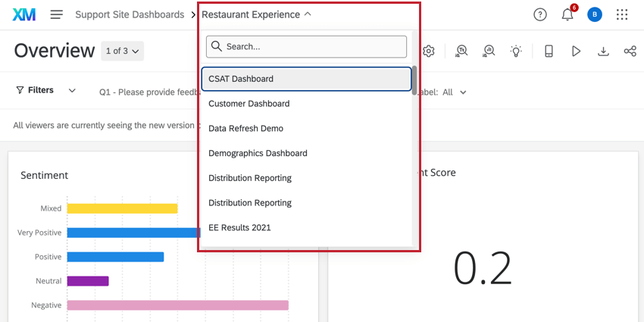Select CSAT Dashboard from the list
Image resolution: width=644 pixels, height=322 pixels.
click(306, 79)
